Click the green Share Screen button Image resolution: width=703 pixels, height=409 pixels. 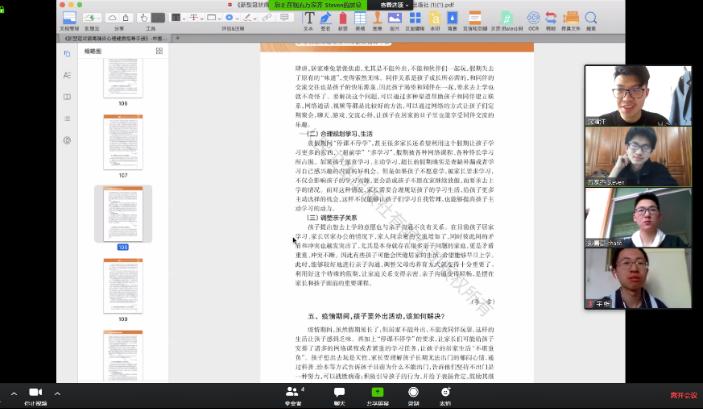[377, 393]
